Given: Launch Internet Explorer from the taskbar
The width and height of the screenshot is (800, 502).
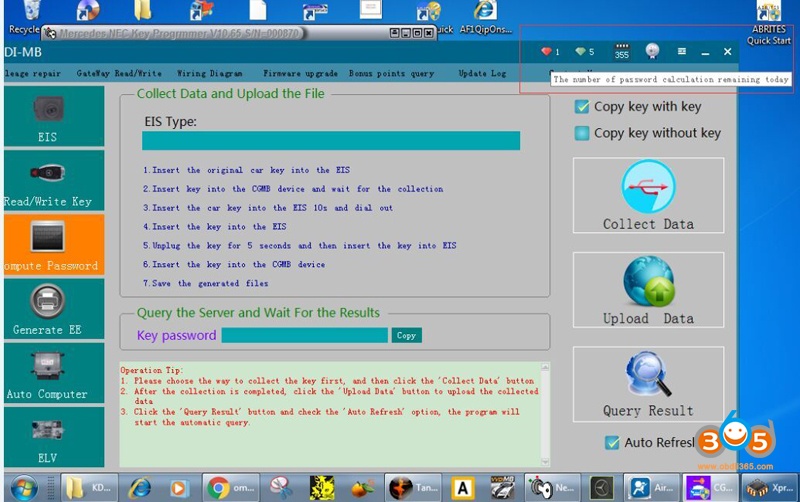Looking at the screenshot, I should click(x=139, y=488).
